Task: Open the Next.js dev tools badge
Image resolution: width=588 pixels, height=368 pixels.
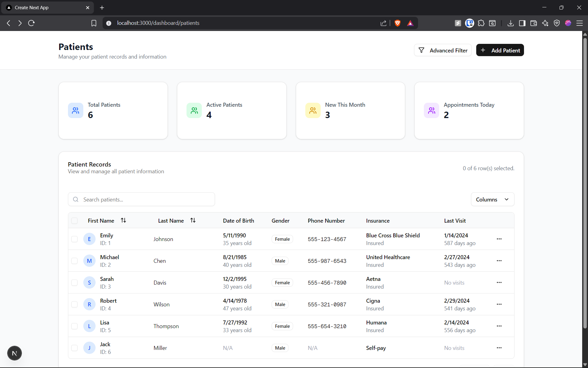Action: click(x=14, y=353)
